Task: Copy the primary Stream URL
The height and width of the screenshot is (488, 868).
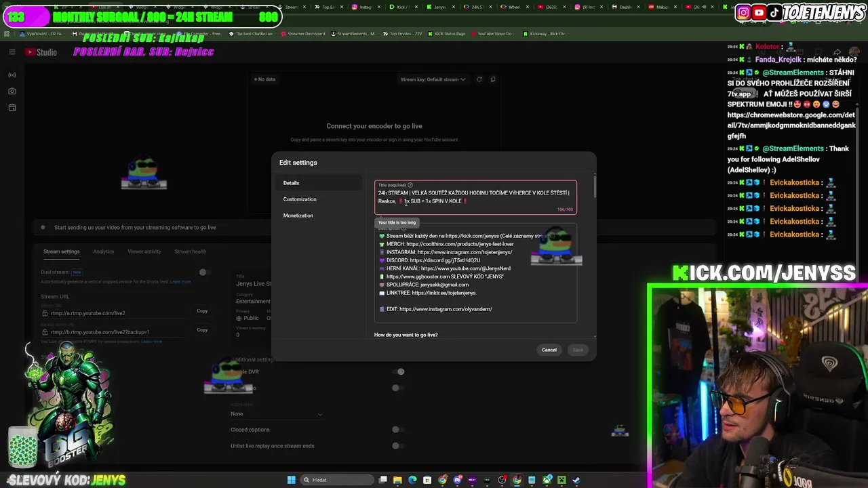Action: point(202,311)
